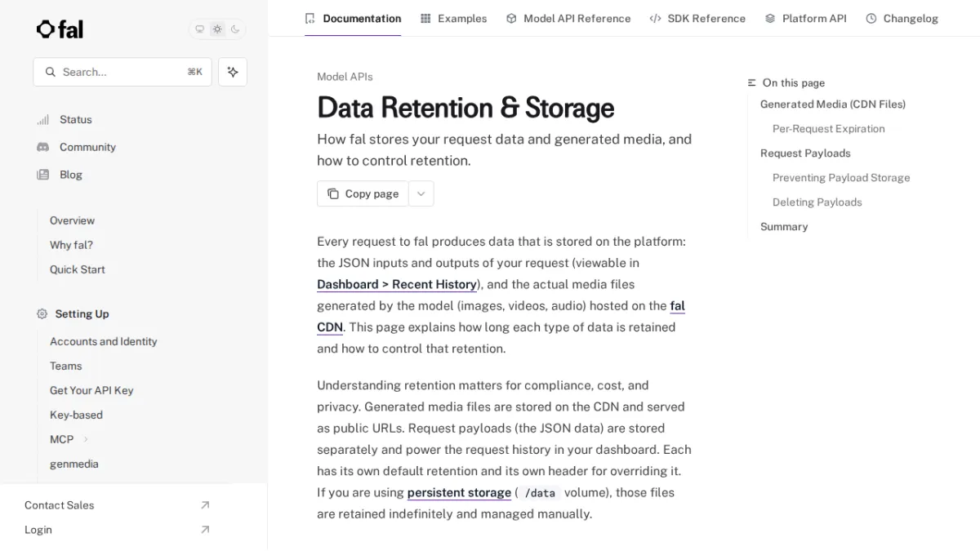The height and width of the screenshot is (551, 980).
Task: Click the Examples grid icon
Action: (x=425, y=18)
